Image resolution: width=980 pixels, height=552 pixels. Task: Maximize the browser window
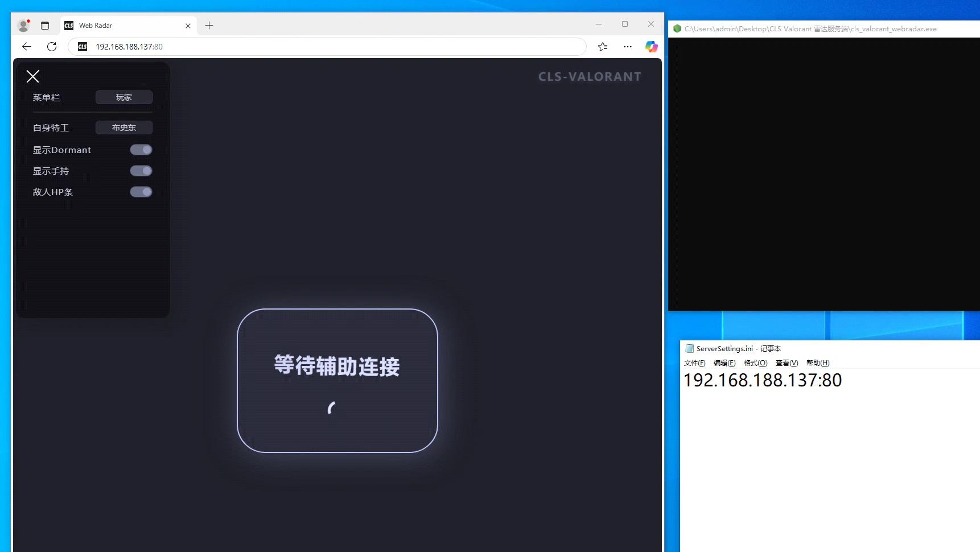point(625,24)
